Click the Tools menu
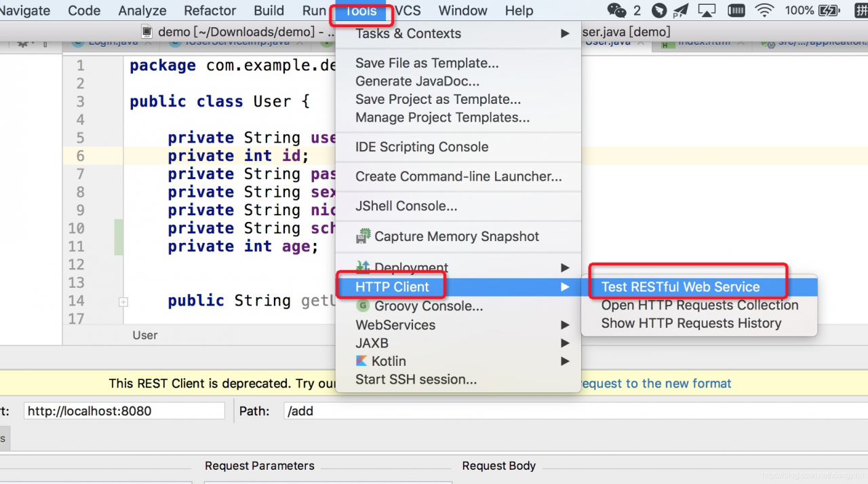This screenshot has width=868, height=484. pos(361,11)
